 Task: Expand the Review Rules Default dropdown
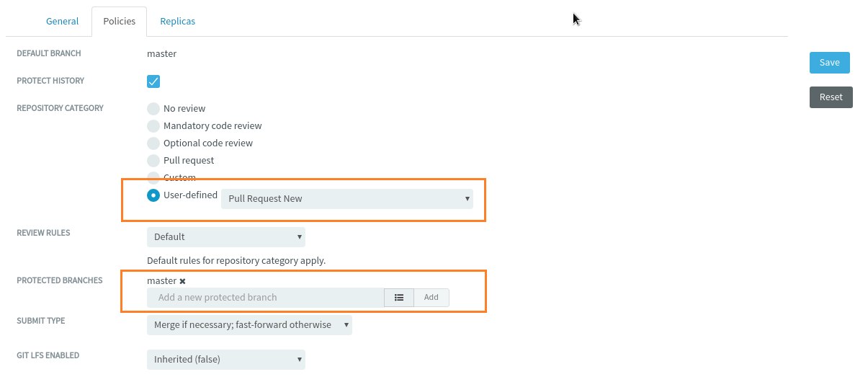(x=226, y=237)
